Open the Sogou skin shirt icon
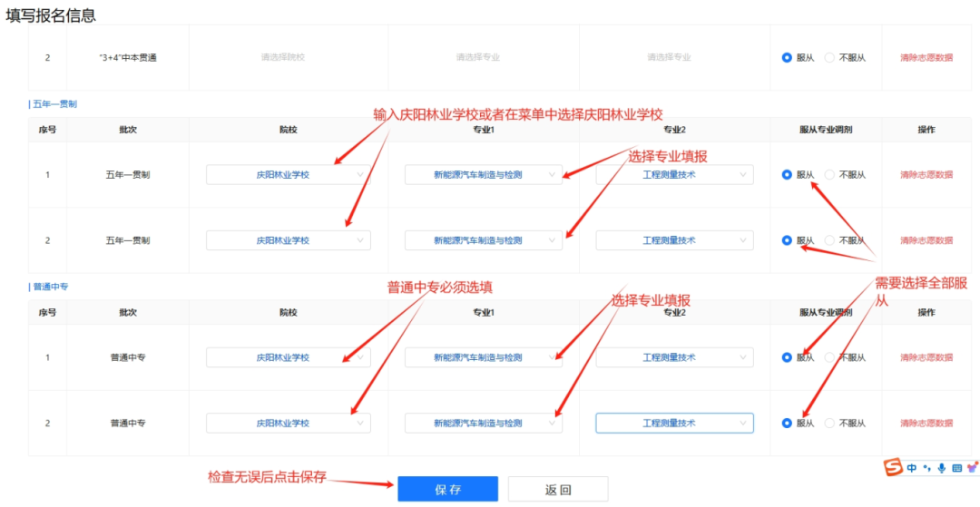This screenshot has width=980, height=507. 972,468
